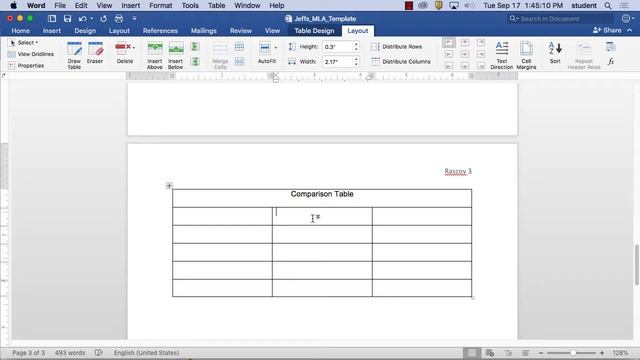
Task: Collapse the ribbon with chevron
Action: pos(630,30)
